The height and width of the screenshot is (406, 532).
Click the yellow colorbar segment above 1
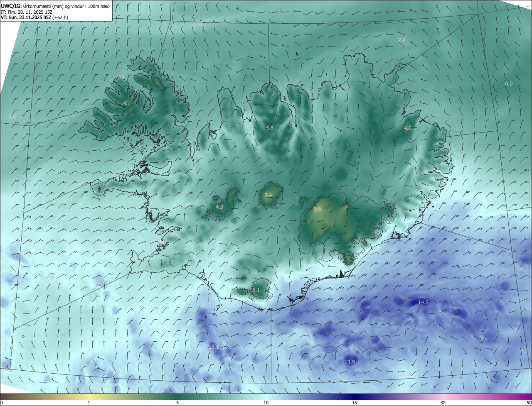point(89,396)
